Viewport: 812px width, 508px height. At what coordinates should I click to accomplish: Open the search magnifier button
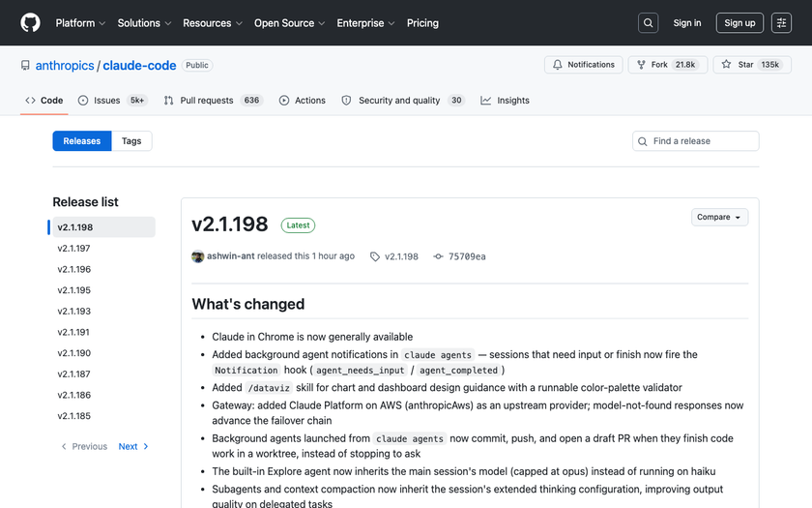[x=648, y=23]
